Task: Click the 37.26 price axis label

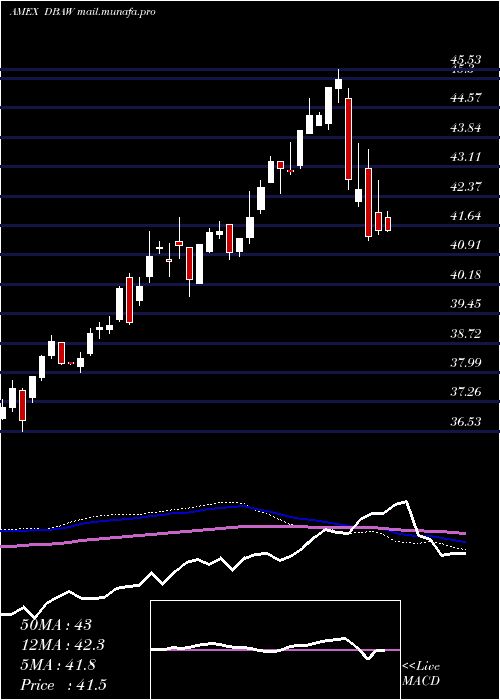Action: point(466,392)
